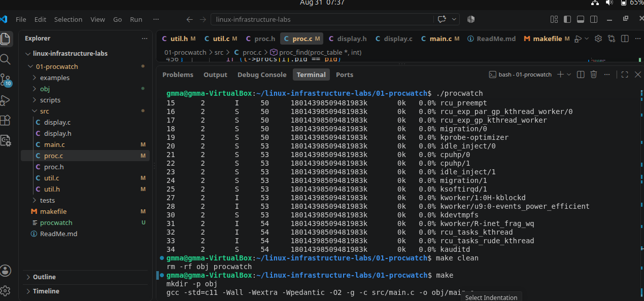
Task: Kill the terminal with trash icon
Action: (x=594, y=74)
